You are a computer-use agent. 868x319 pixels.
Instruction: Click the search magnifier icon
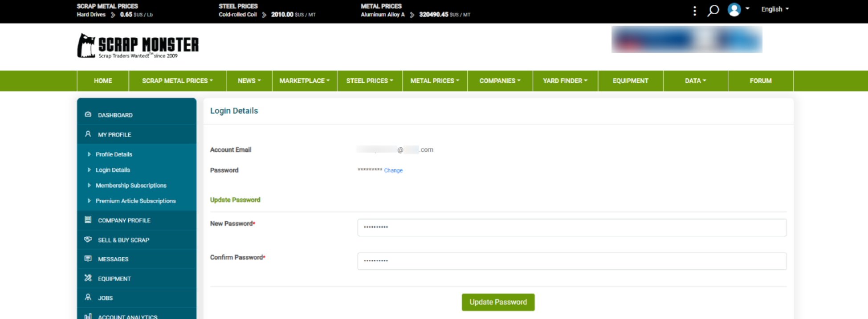pyautogui.click(x=713, y=10)
